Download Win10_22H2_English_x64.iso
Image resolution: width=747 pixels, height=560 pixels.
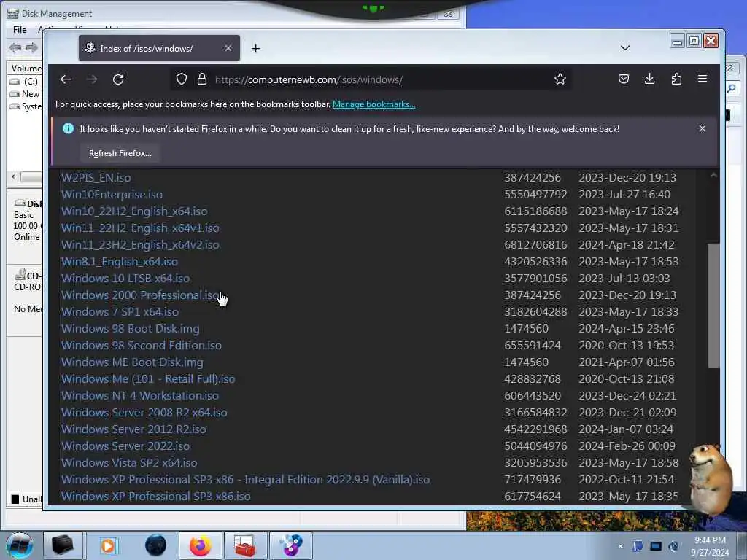(134, 211)
